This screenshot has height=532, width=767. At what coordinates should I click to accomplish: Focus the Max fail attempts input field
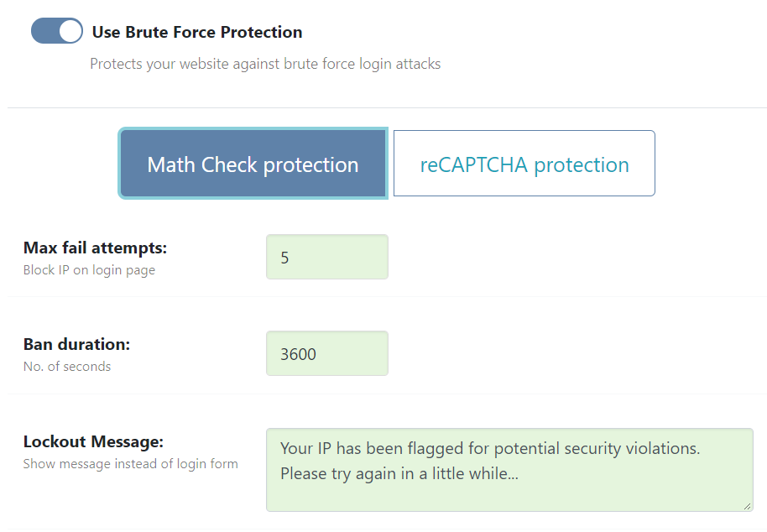[x=326, y=257]
